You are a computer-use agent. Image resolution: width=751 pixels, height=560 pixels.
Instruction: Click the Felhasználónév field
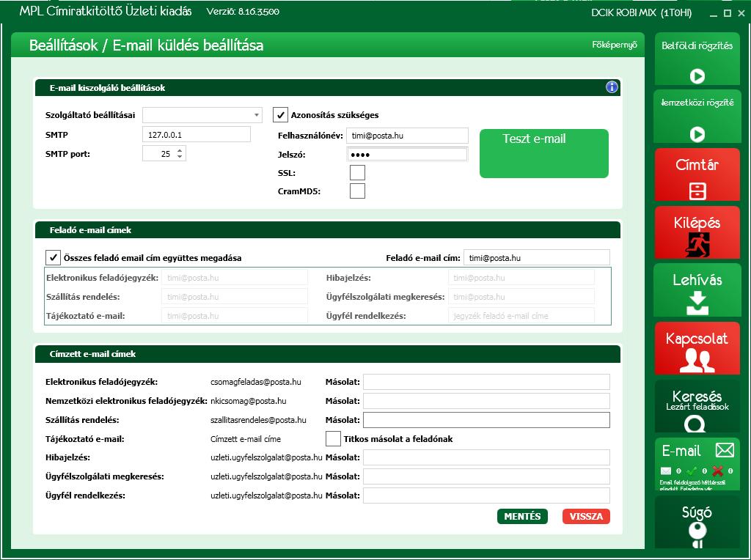click(407, 136)
